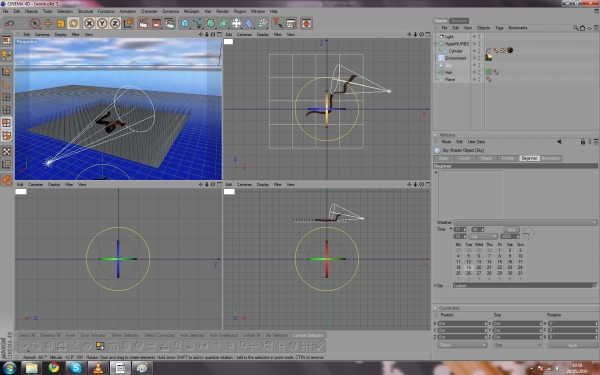Open the MoGraph menu
The width and height of the screenshot is (600, 375).
coord(191,11)
